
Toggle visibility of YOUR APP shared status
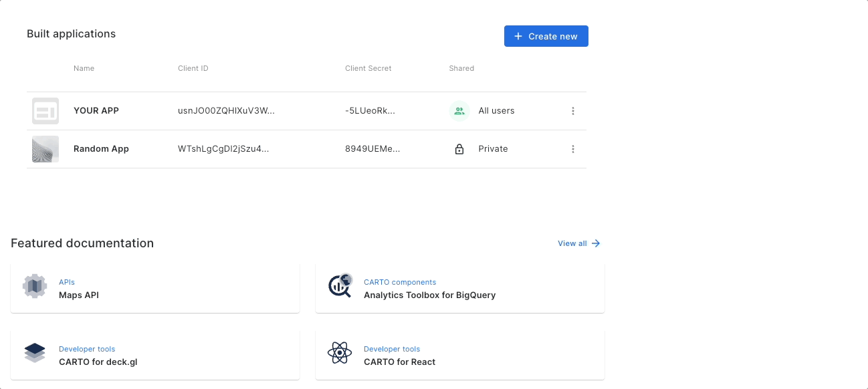[459, 110]
